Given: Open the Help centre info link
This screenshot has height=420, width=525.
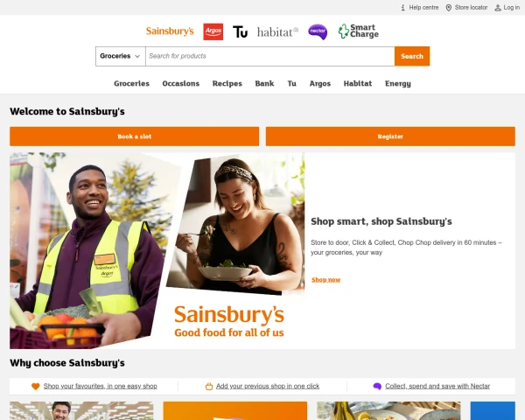Looking at the screenshot, I should pyautogui.click(x=420, y=8).
